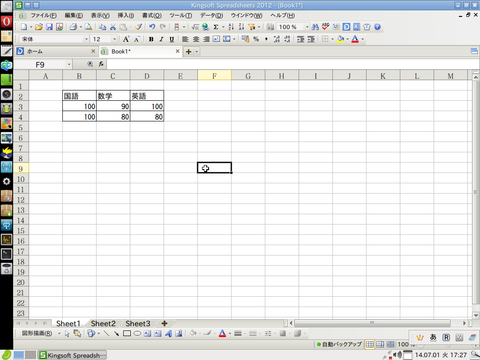The image size is (480, 360).
Task: Insert new sheet with plus beside Sheet3
Action: (x=164, y=323)
